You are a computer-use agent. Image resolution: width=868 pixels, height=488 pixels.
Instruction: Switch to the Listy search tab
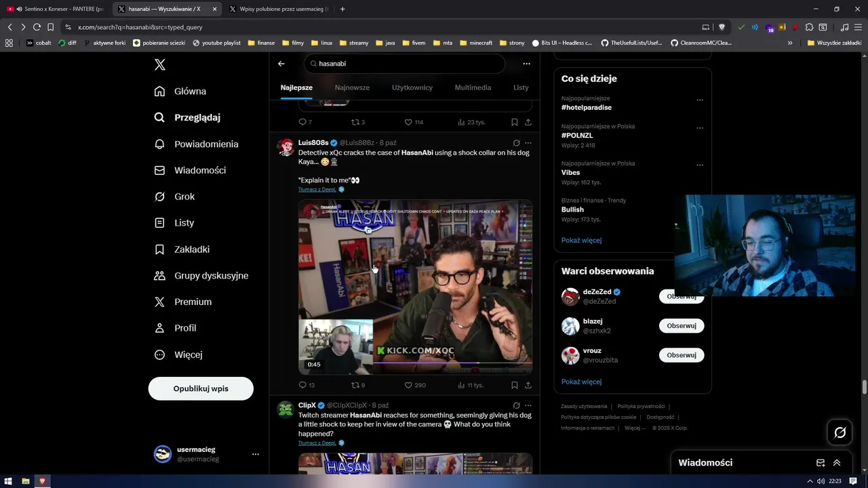[x=521, y=87]
